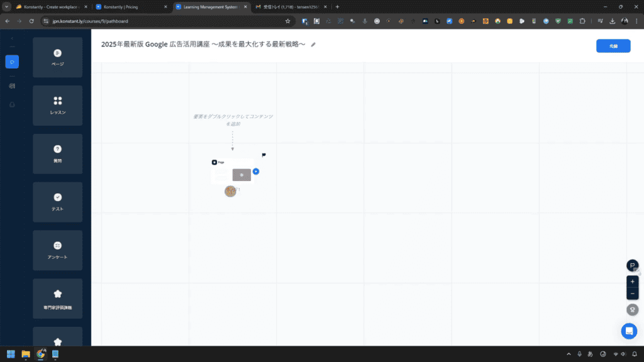Switch to the Gmail 受信トレイ tab
Image resolution: width=644 pixels, height=362 pixels.
coord(291,7)
